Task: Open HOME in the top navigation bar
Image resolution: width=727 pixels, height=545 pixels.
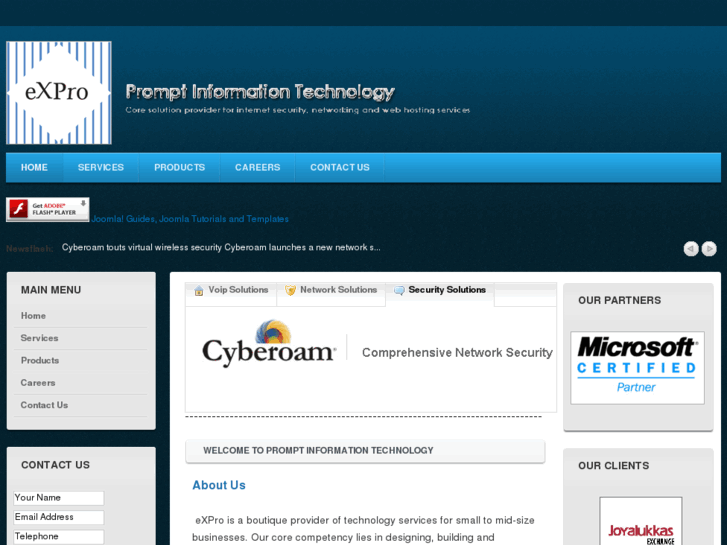Action: pyautogui.click(x=34, y=167)
